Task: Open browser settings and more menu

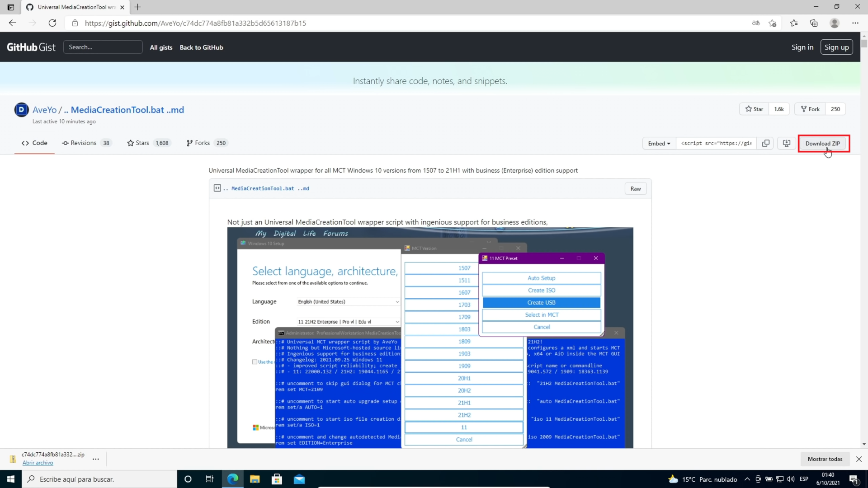Action: [x=855, y=23]
